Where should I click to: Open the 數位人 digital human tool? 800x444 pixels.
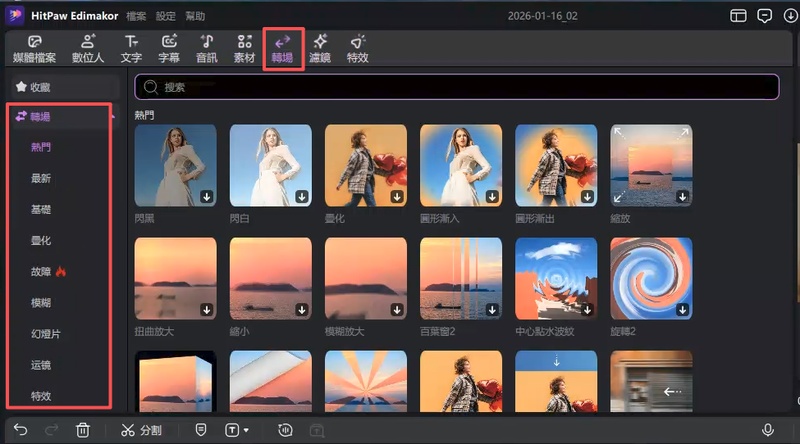point(88,49)
